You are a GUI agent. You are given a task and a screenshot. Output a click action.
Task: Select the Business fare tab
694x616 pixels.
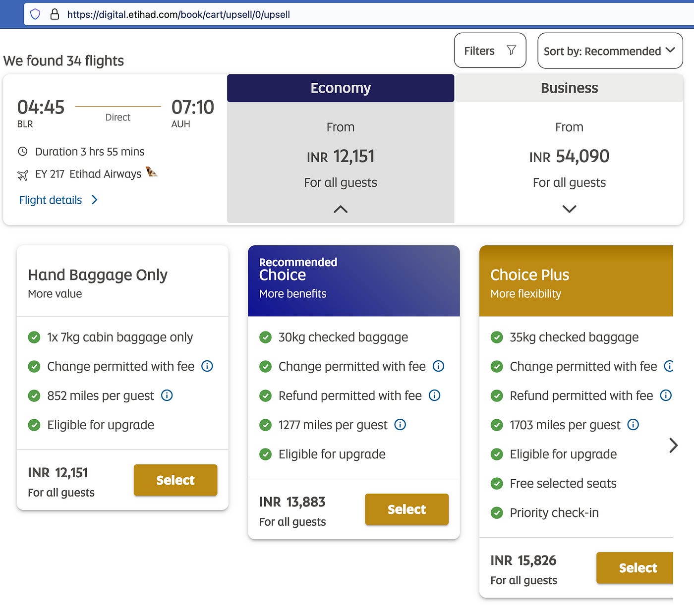click(x=569, y=88)
